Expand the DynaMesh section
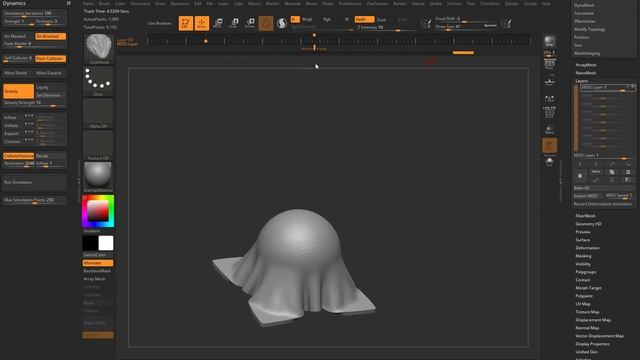This screenshot has height=360, width=640. (x=584, y=5)
